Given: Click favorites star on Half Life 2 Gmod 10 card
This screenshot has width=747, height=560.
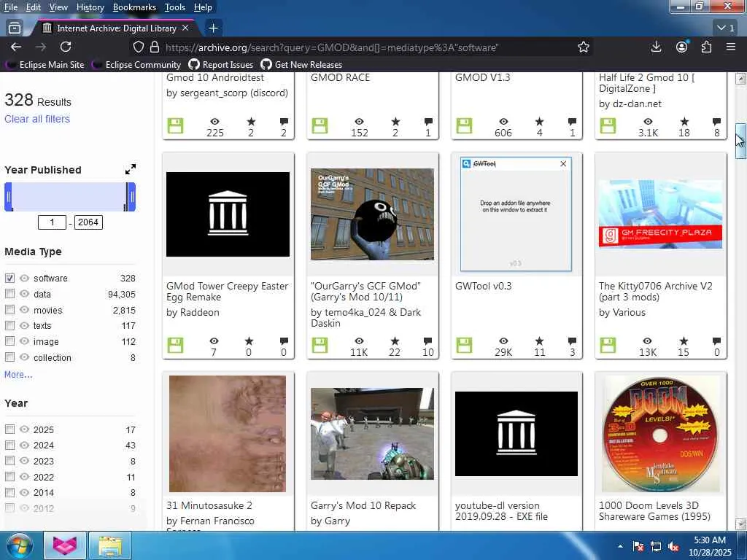Looking at the screenshot, I should click(x=684, y=122).
